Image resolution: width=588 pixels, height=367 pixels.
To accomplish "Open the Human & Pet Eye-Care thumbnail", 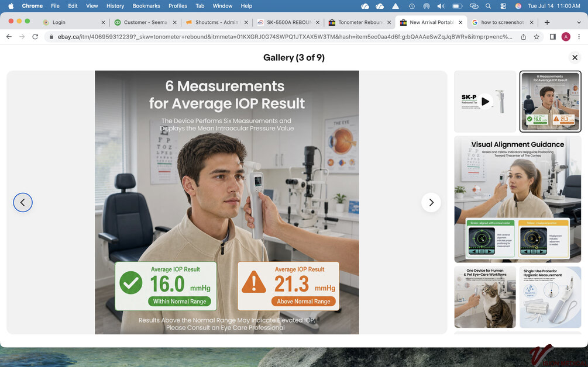I will tap(485, 297).
